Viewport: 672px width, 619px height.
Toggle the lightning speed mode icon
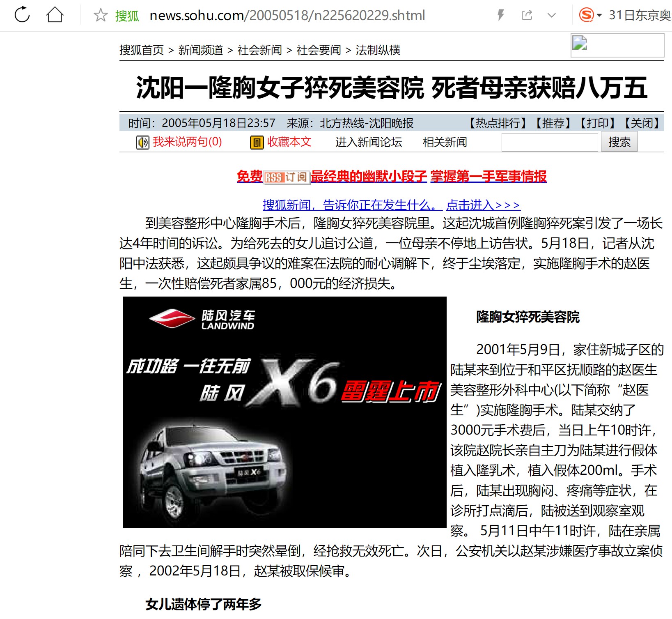click(x=500, y=16)
